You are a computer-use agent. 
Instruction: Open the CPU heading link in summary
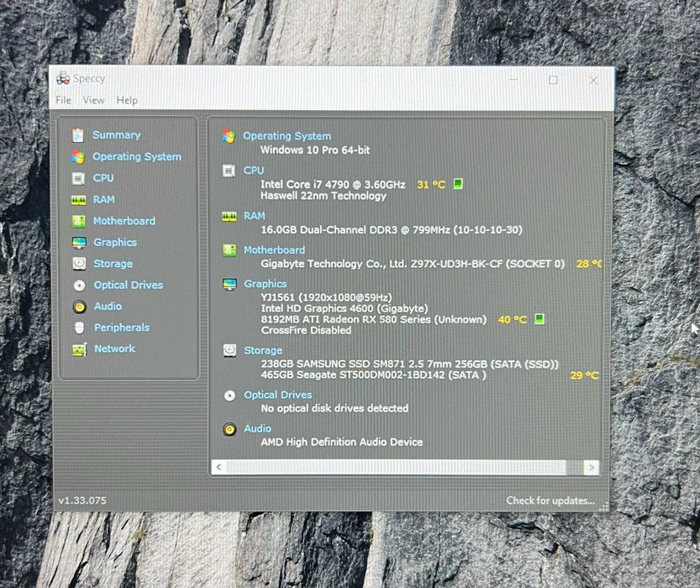click(x=254, y=171)
